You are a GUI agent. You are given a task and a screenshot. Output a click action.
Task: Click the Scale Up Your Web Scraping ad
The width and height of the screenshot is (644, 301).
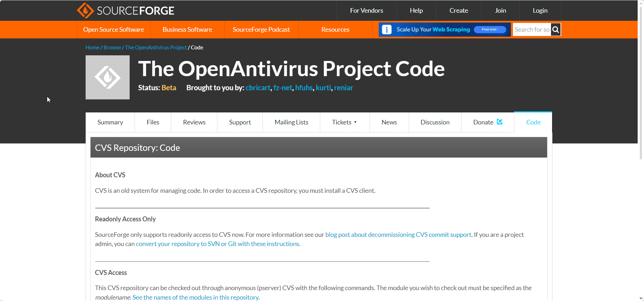[x=445, y=30]
